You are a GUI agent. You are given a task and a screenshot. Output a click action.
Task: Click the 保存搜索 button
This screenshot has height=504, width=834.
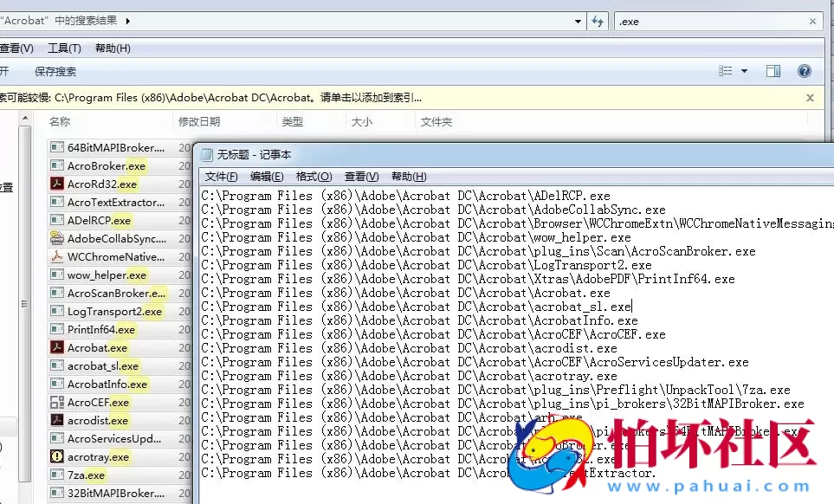[x=55, y=71]
